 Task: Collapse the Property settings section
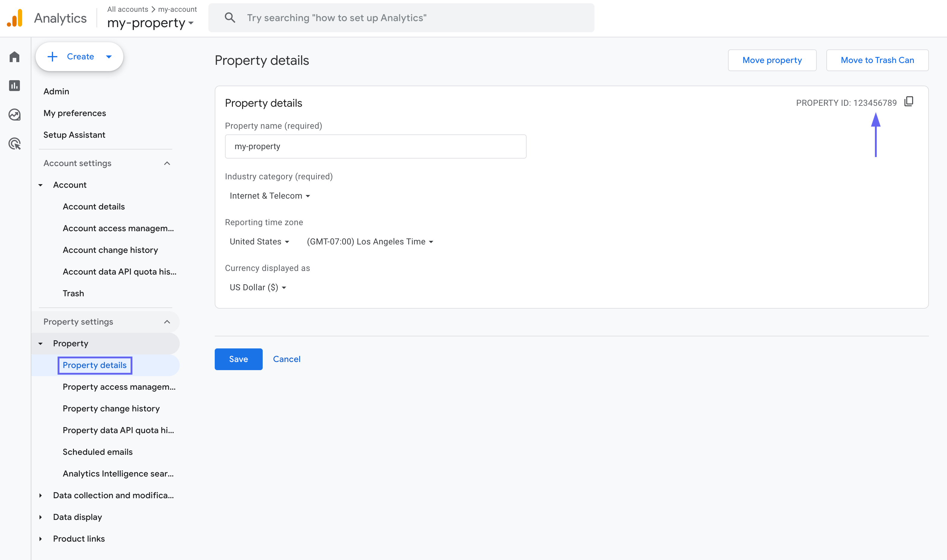coord(167,322)
